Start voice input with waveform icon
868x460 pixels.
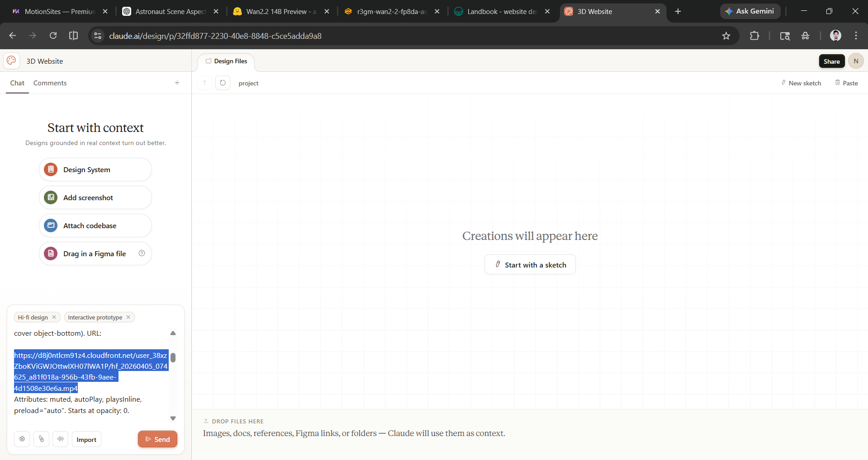[x=61, y=439]
